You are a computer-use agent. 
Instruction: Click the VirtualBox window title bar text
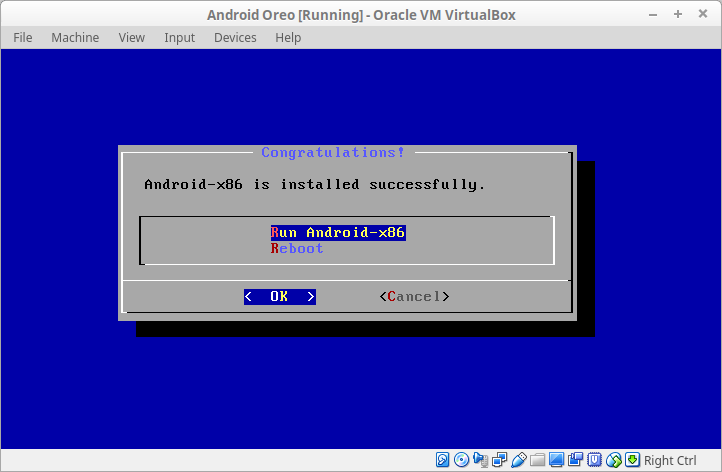coord(361,15)
